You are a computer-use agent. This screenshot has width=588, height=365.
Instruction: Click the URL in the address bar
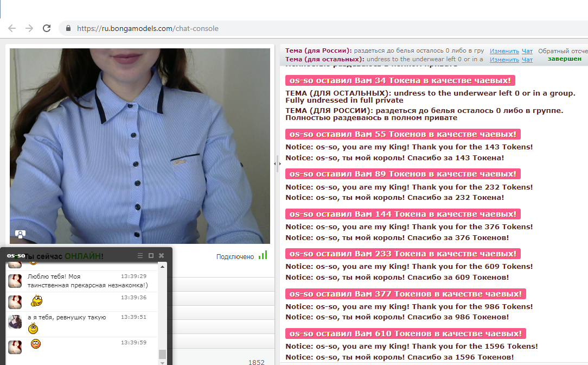148,28
